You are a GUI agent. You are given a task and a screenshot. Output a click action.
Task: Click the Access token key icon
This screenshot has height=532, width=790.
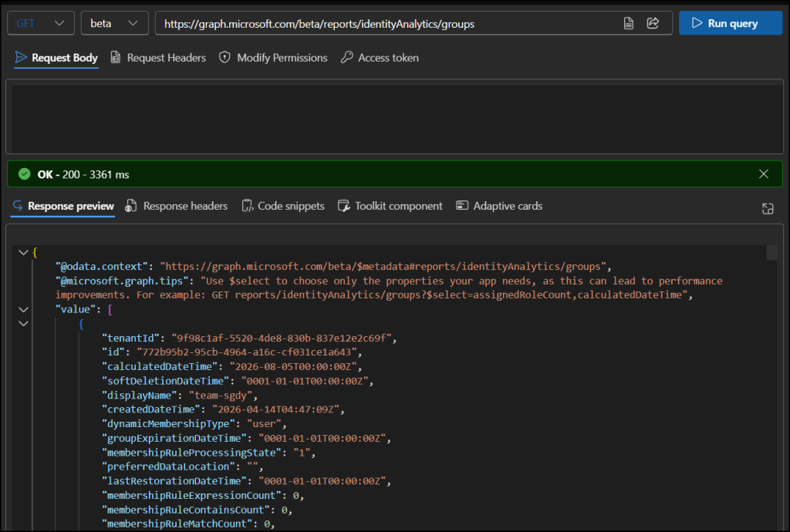click(346, 57)
